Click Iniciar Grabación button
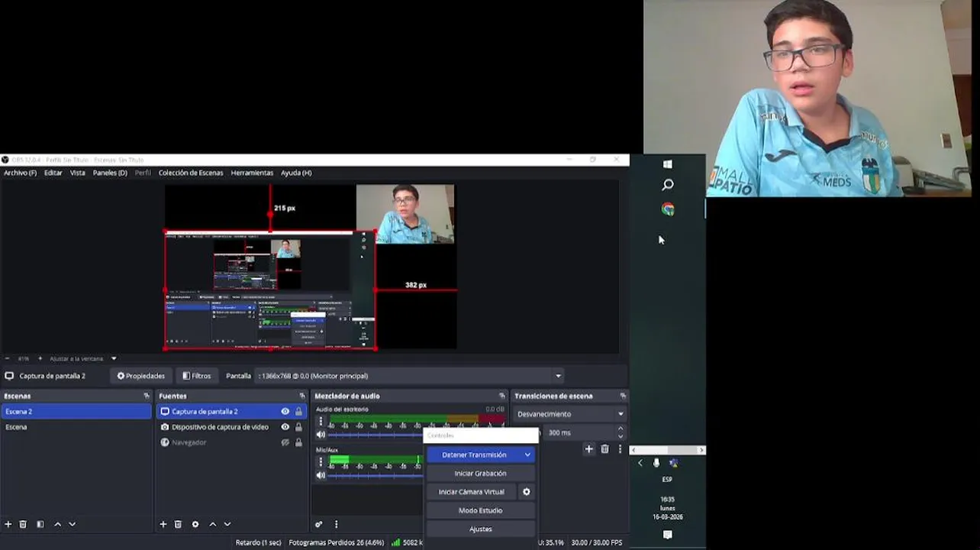This screenshot has width=980, height=550. [x=481, y=474]
